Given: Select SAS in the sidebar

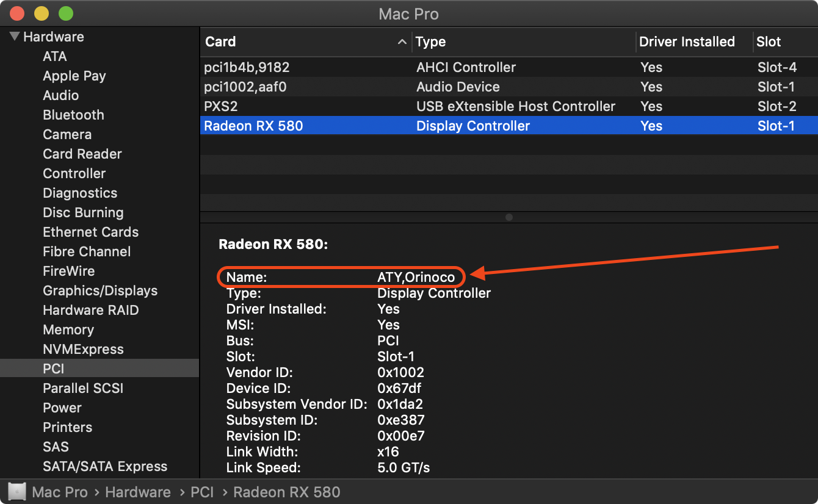Looking at the screenshot, I should (x=56, y=447).
